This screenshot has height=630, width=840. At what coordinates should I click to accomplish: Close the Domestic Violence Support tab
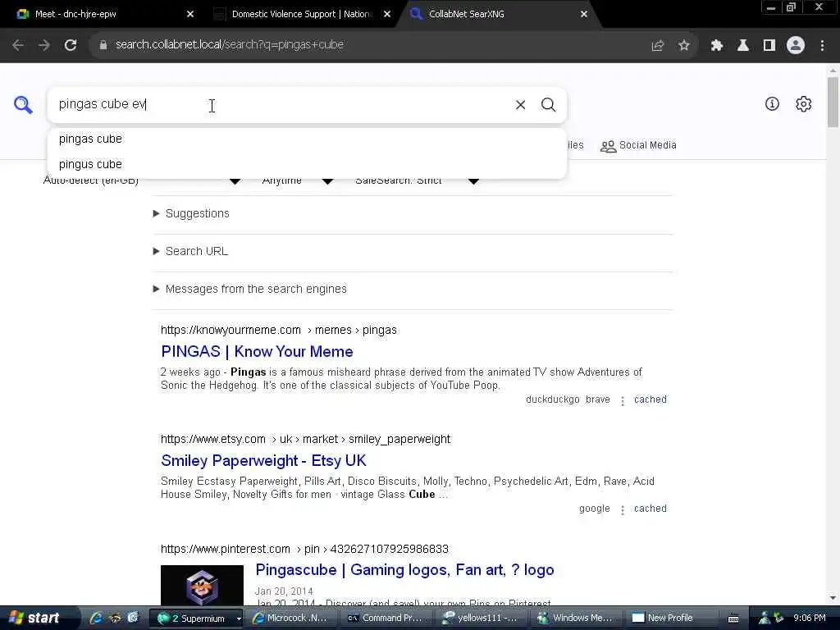point(387,14)
